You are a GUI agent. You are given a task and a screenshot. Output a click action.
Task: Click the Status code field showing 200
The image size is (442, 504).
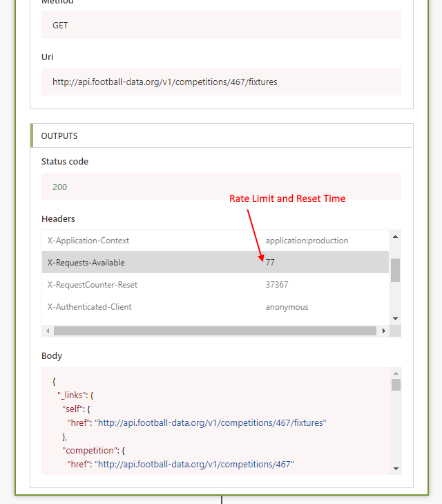point(221,187)
